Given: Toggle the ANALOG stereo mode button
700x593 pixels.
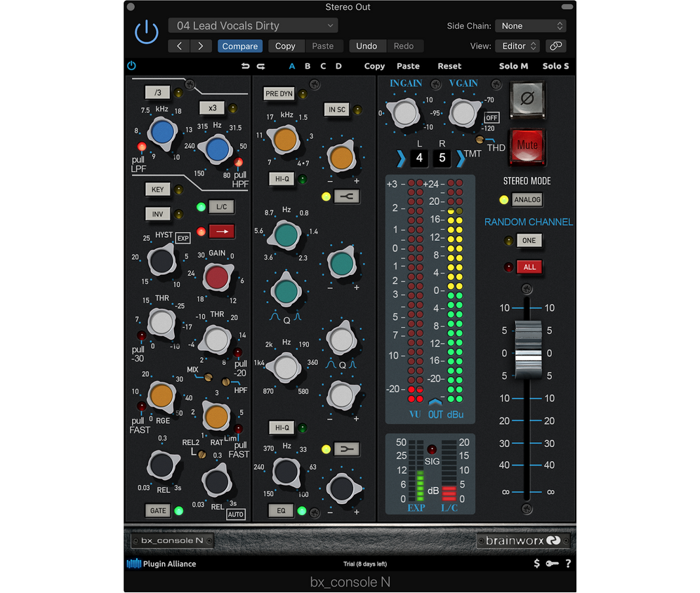Looking at the screenshot, I should (x=527, y=199).
